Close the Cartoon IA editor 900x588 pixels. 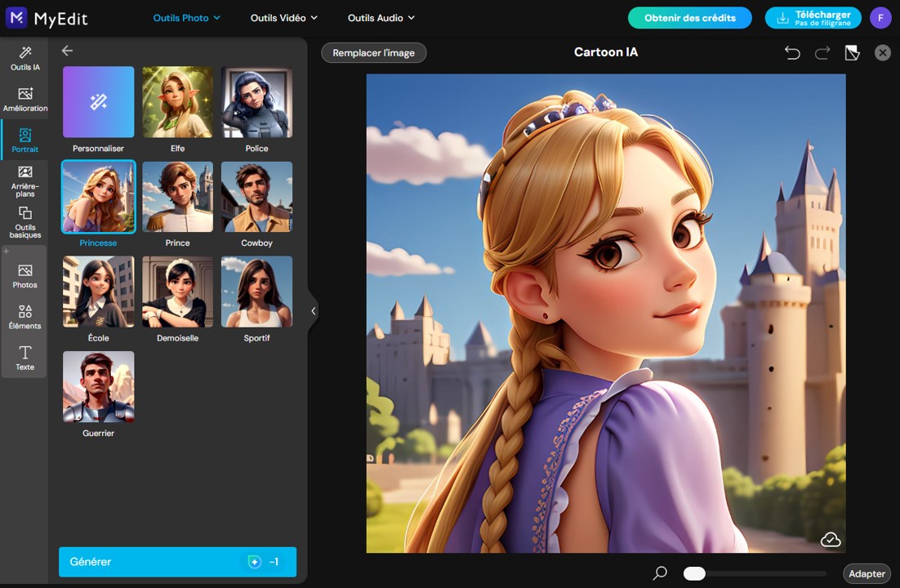pos(883,53)
